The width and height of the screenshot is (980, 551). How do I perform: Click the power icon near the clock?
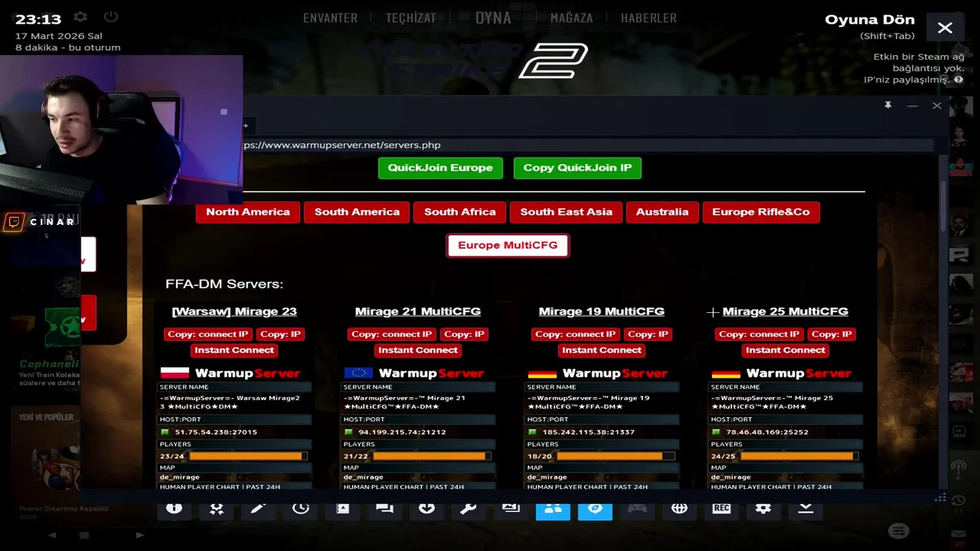tap(111, 17)
